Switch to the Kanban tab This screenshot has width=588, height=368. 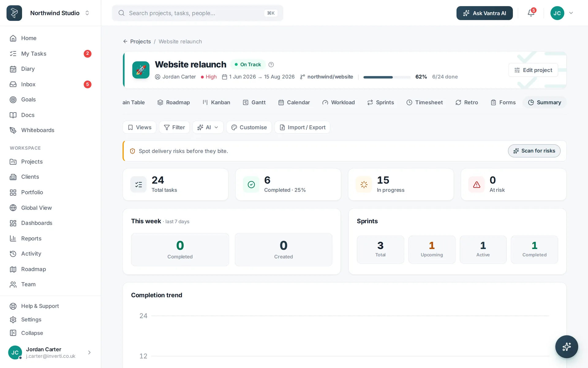(216, 102)
